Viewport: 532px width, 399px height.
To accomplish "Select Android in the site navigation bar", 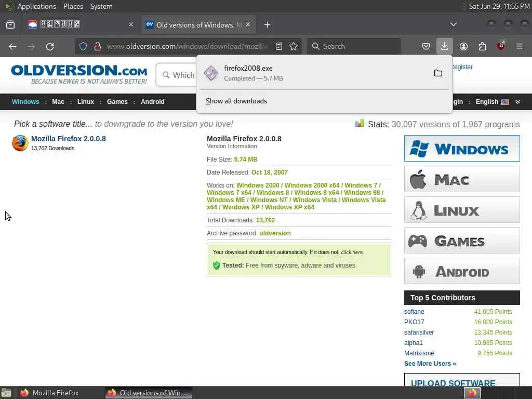I will 153,102.
